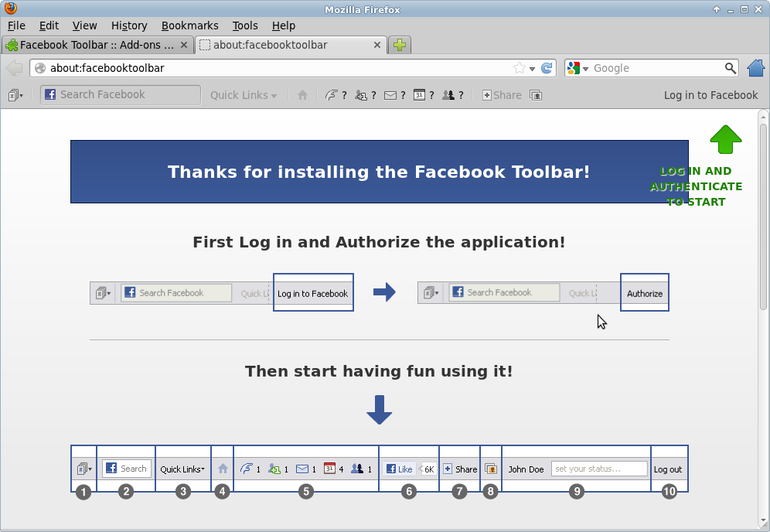The width and height of the screenshot is (770, 532).
Task: Open the URL history dropdown arrow
Action: click(x=532, y=69)
